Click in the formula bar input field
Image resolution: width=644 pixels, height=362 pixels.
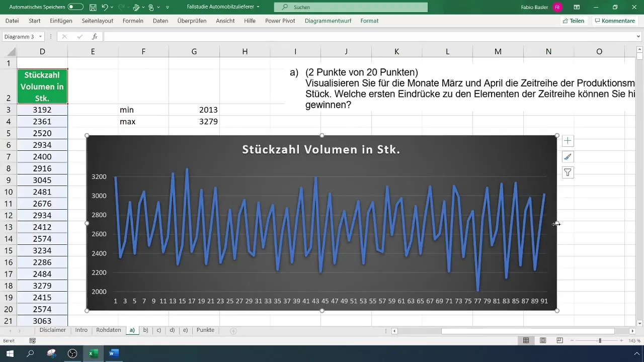pos(369,37)
